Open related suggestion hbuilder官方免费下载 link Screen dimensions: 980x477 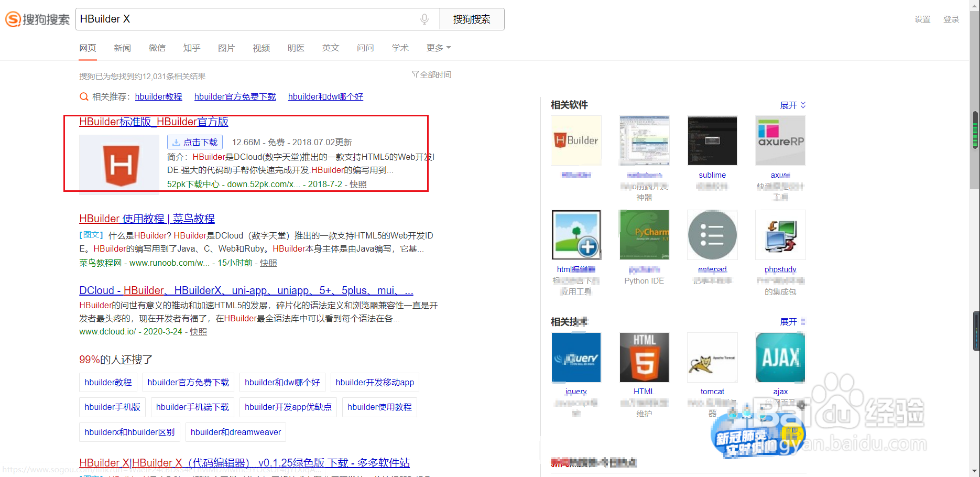click(235, 97)
